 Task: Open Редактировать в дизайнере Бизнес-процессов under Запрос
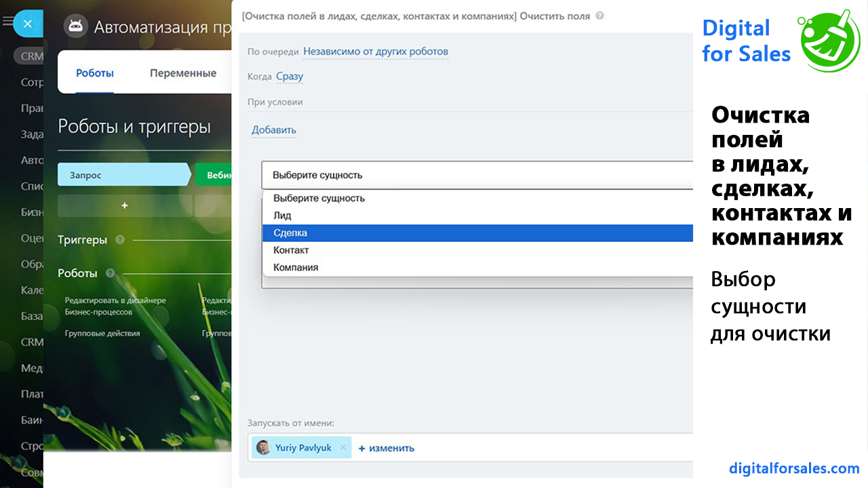(115, 306)
